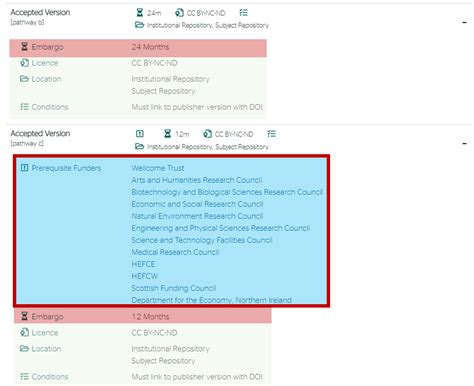Image resolution: width=474 pixels, height=386 pixels.
Task: Open Engineering and Physical Sciences Research Council link
Action: pyautogui.click(x=220, y=228)
